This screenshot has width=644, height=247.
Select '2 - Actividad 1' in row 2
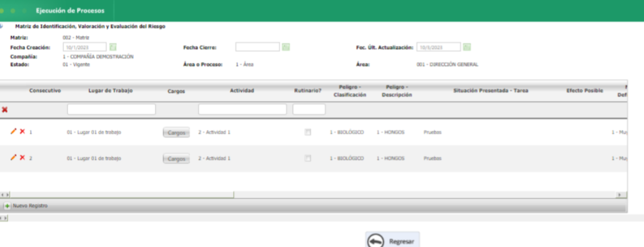tap(214, 159)
